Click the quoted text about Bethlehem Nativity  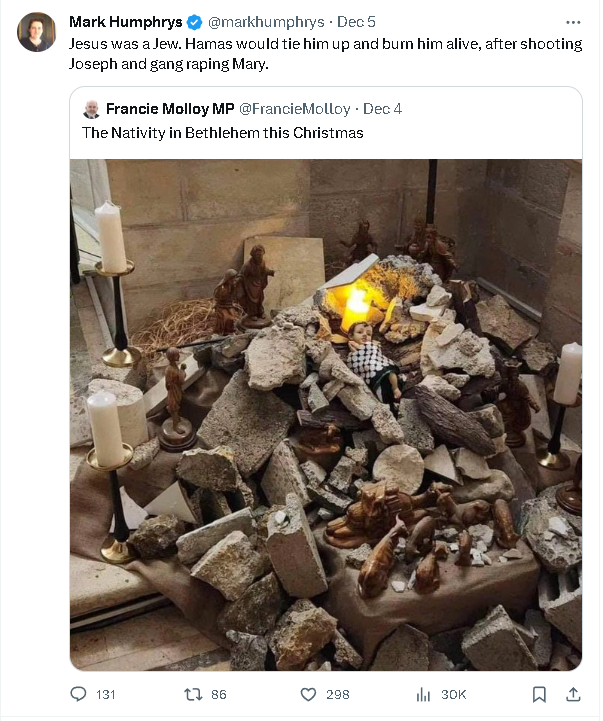click(223, 133)
